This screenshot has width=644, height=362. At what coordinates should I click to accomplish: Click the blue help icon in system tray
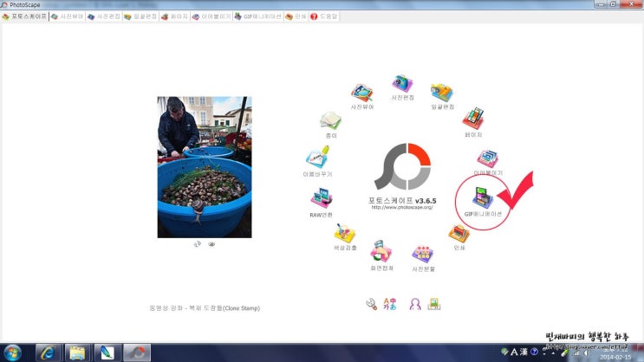click(x=534, y=352)
